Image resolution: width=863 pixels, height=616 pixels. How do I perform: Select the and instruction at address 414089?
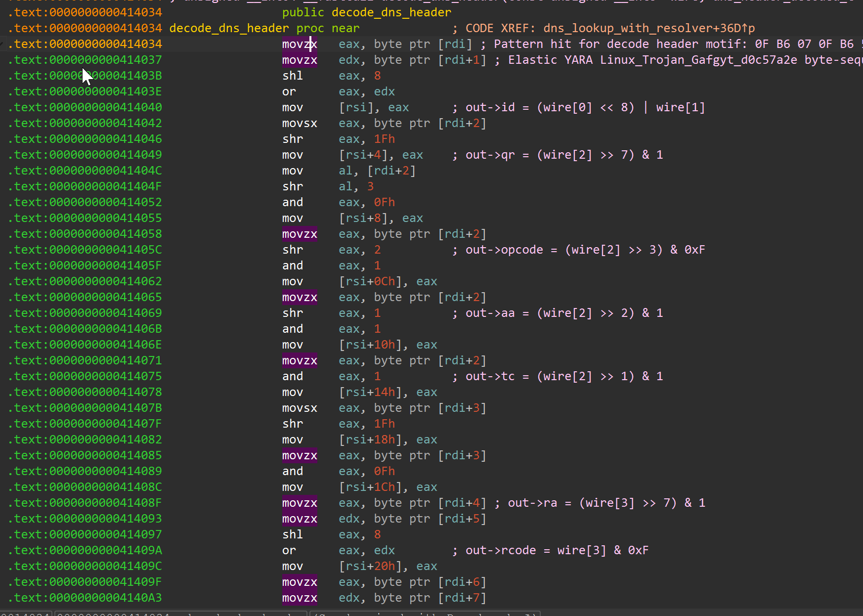[x=292, y=471]
